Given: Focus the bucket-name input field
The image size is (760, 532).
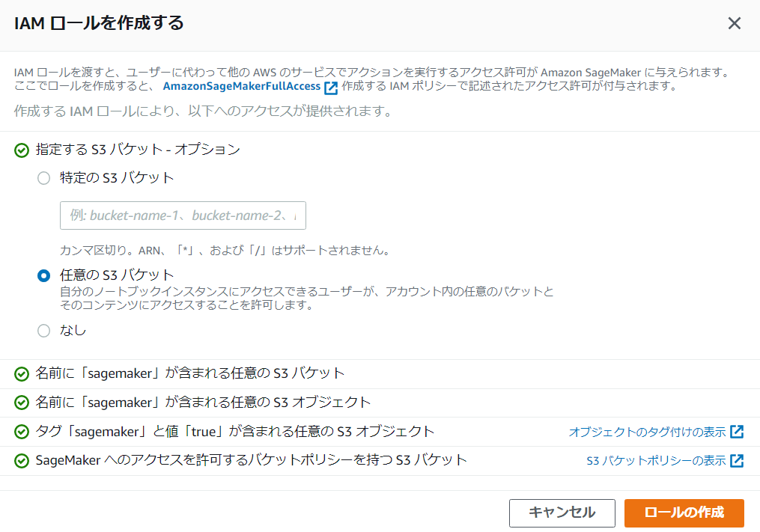Looking at the screenshot, I should [x=183, y=215].
